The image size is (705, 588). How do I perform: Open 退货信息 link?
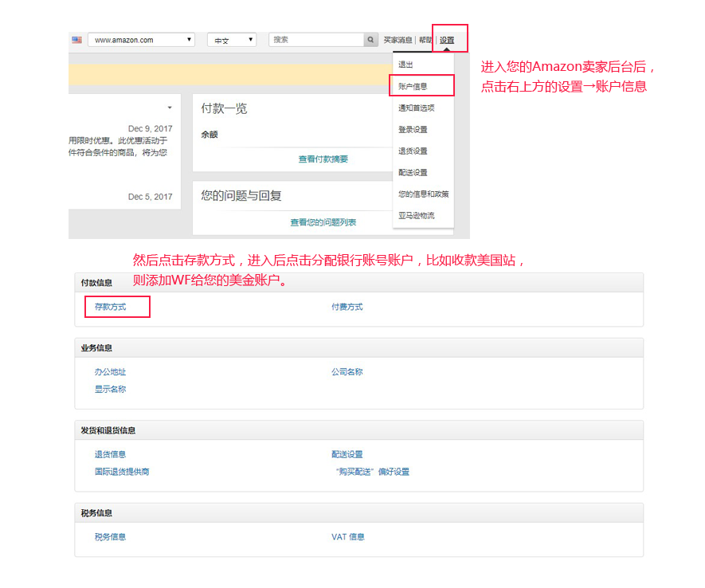[x=110, y=454]
